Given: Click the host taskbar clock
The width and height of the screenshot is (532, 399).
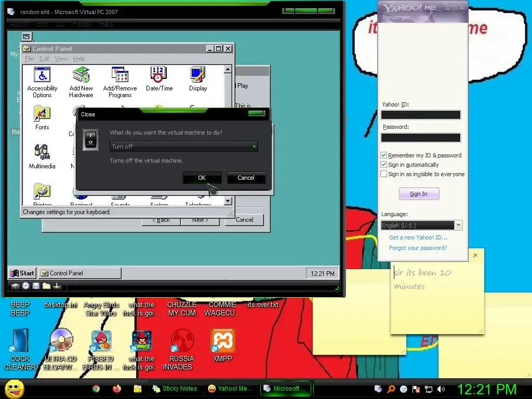Looking at the screenshot, I should pyautogui.click(x=487, y=389).
